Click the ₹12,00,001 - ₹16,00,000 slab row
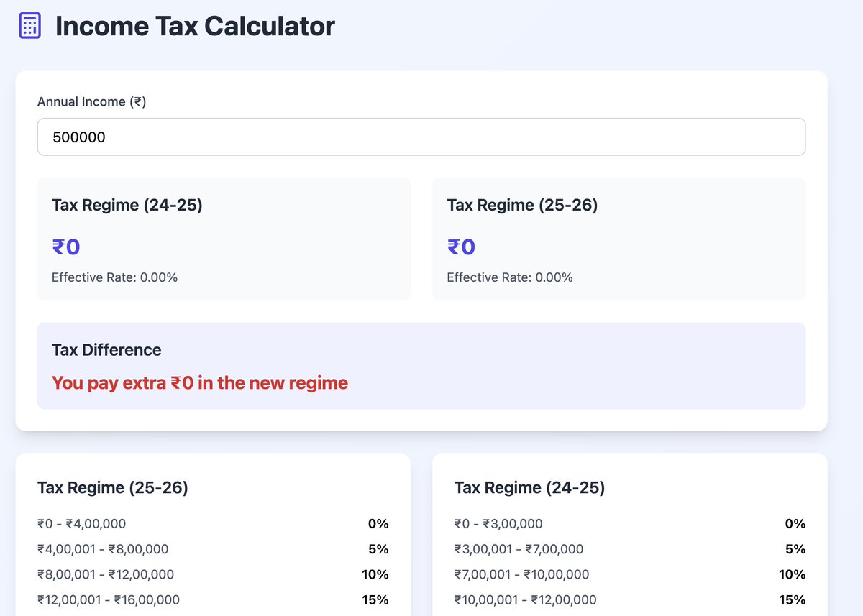Viewport: 863px width, 616px height. coord(213,599)
